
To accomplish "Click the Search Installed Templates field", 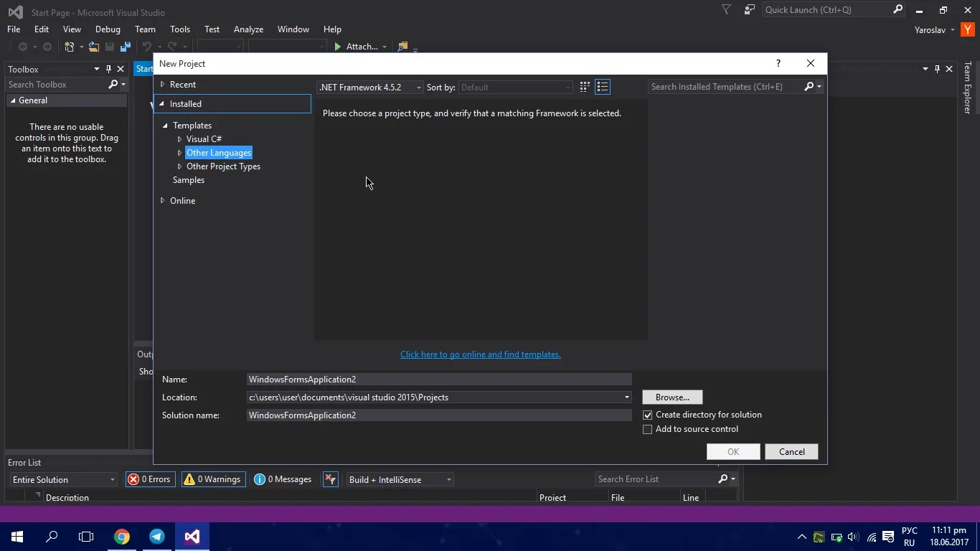I will click(725, 87).
